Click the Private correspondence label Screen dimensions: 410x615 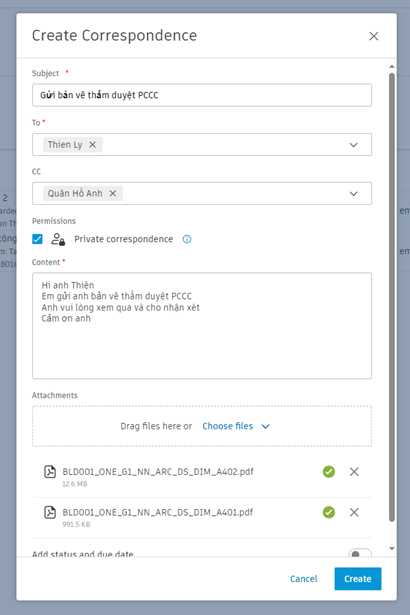(124, 239)
